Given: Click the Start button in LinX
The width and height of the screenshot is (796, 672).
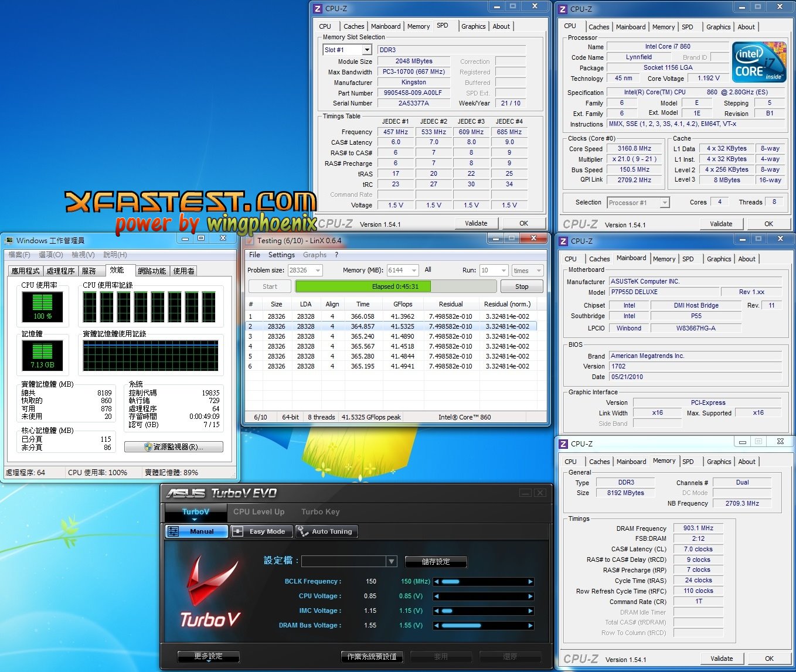Looking at the screenshot, I should [270, 286].
